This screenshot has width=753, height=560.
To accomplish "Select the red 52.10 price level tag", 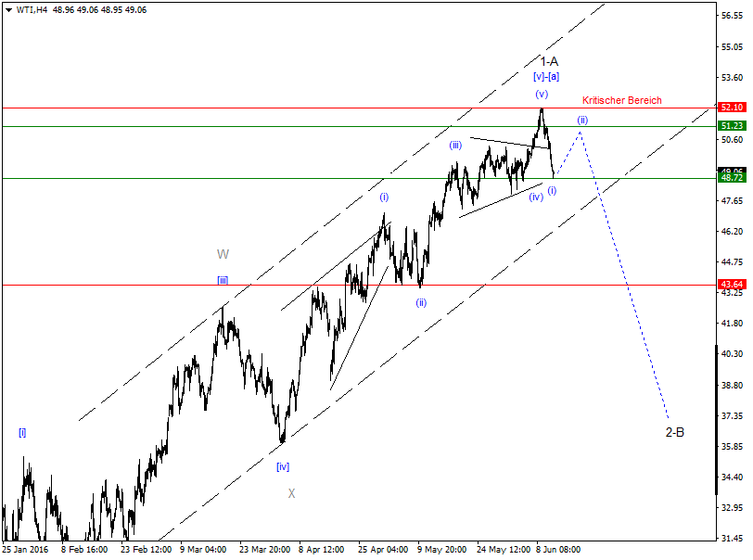I will point(732,107).
